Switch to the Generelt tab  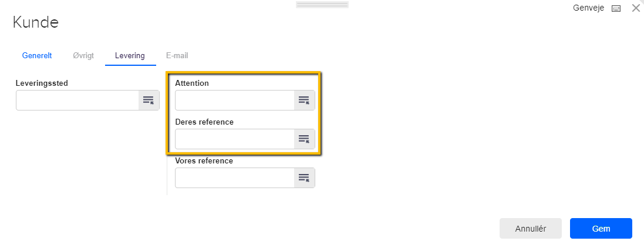37,56
